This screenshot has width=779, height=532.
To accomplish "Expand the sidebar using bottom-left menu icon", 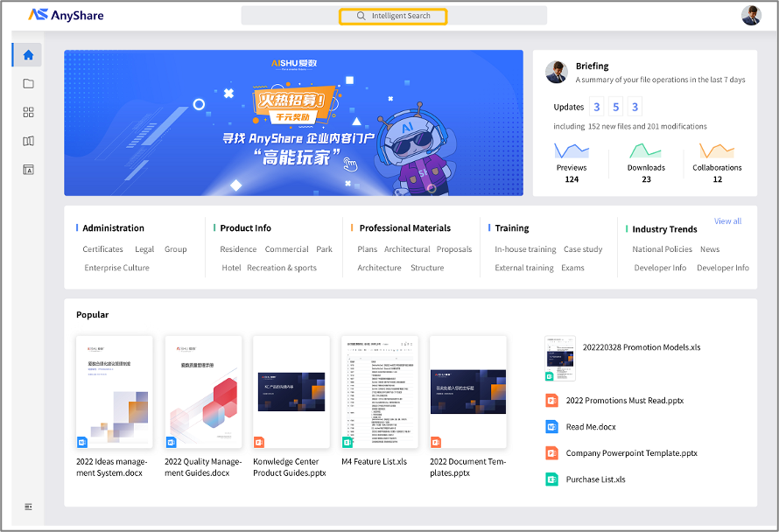I will (x=28, y=507).
